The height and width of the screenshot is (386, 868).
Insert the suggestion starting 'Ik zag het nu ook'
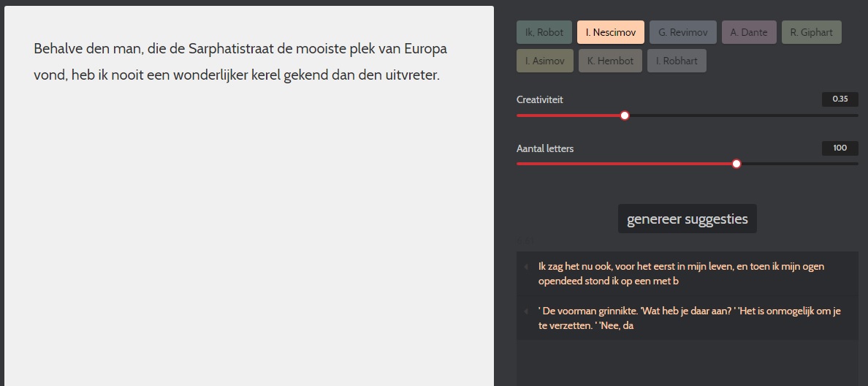687,273
